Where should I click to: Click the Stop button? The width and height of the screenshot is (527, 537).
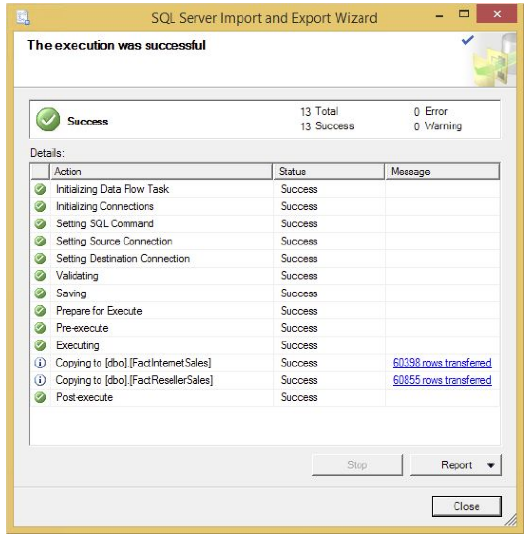click(357, 465)
